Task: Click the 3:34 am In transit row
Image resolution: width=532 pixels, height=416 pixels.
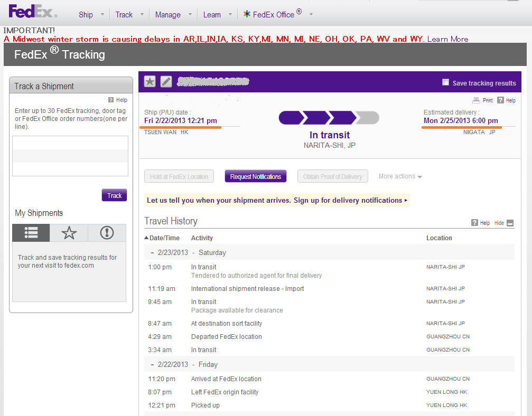Action: (x=329, y=350)
